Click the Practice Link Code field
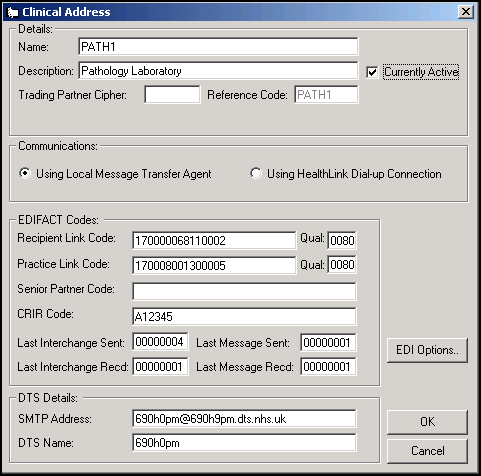The height and width of the screenshot is (476, 481). (214, 265)
